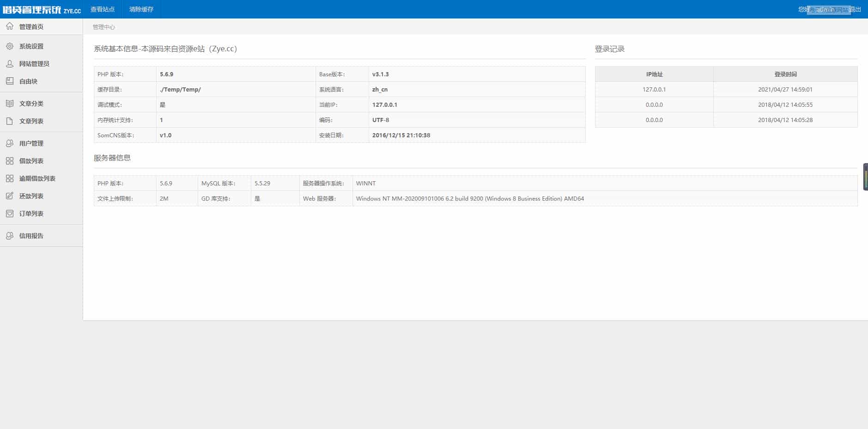The image size is (868, 429).
Task: Open the 查看站点 top menu item
Action: (x=103, y=9)
